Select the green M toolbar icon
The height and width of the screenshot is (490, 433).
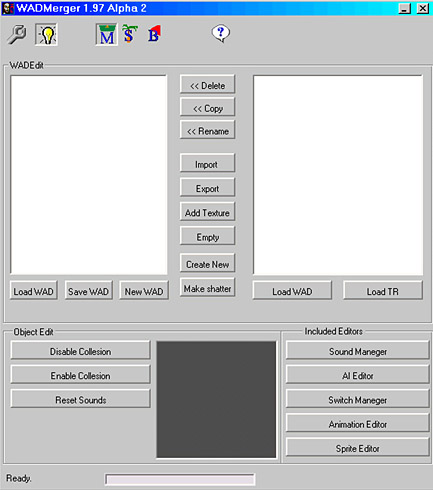(x=107, y=34)
